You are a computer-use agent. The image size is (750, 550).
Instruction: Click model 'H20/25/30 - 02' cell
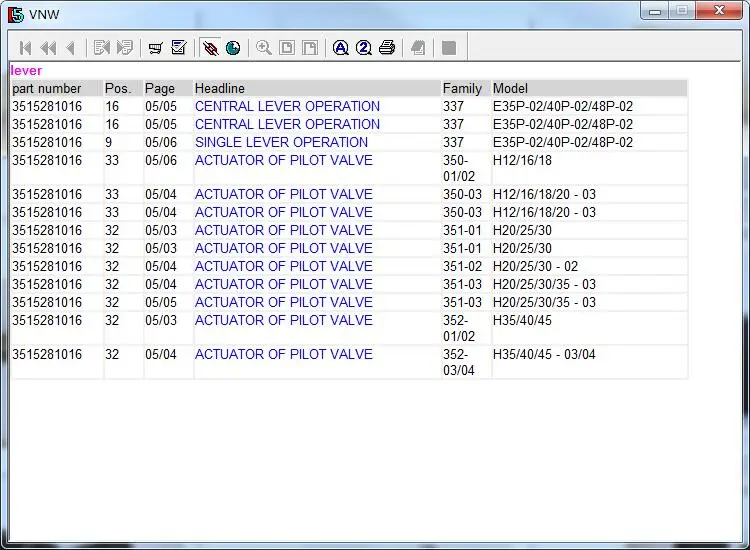535,266
